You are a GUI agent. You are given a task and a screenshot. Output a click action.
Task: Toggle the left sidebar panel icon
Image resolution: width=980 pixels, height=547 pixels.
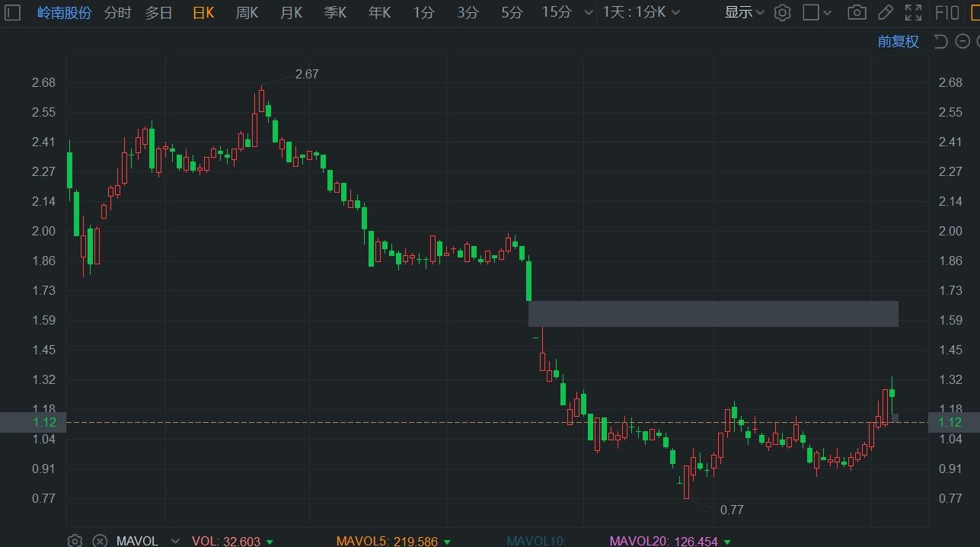[13, 12]
